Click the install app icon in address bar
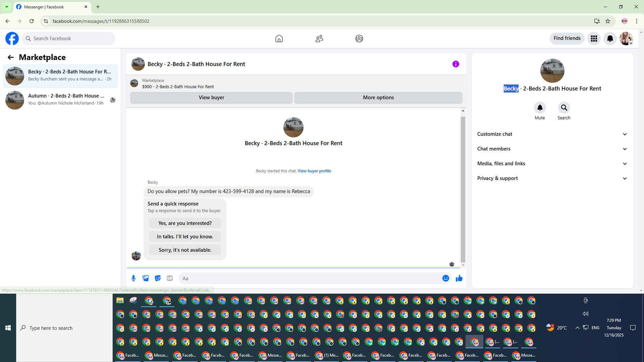Viewport: 644px width, 362px height. pos(597,21)
